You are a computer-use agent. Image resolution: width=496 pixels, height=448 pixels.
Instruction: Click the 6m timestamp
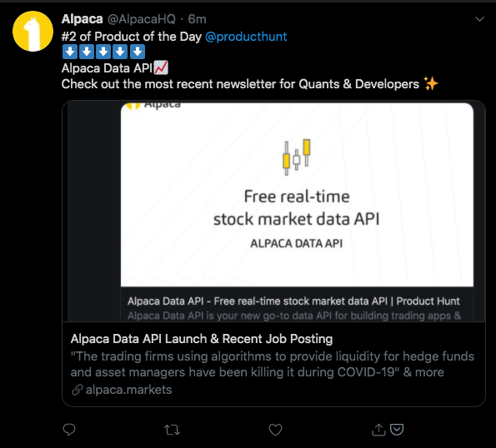pos(197,19)
